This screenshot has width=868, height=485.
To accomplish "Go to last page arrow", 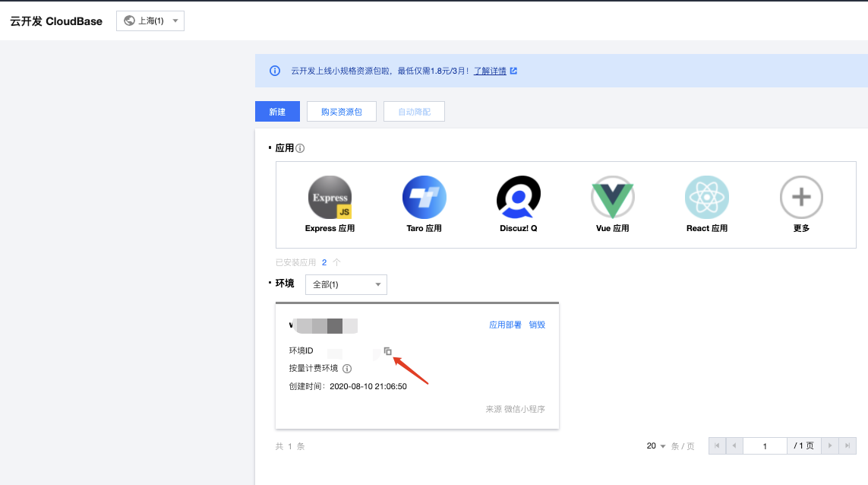I will point(847,445).
